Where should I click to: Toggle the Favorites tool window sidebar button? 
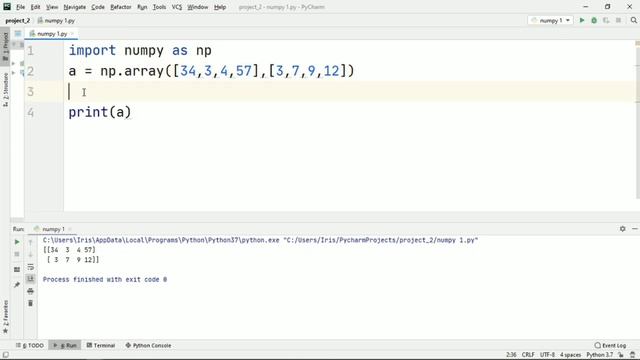coord(5,317)
